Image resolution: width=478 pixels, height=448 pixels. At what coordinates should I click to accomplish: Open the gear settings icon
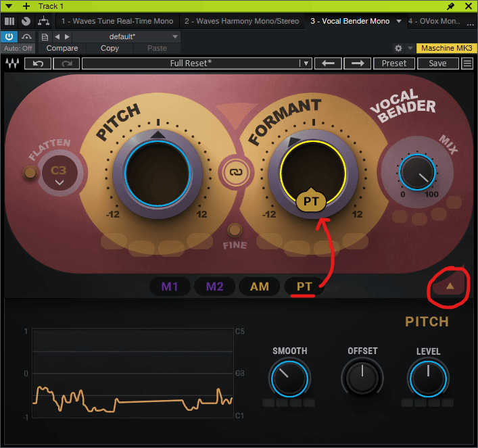pyautogui.click(x=398, y=48)
